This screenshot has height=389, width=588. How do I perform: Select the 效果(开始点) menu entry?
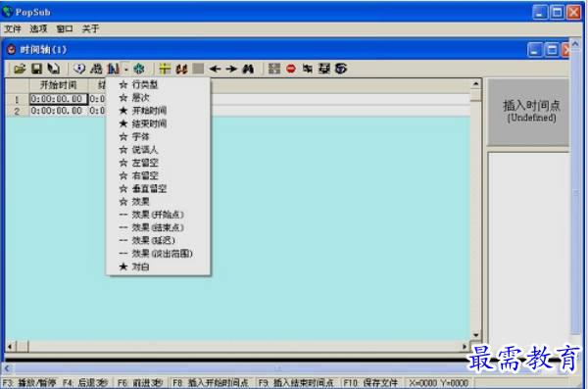[158, 215]
